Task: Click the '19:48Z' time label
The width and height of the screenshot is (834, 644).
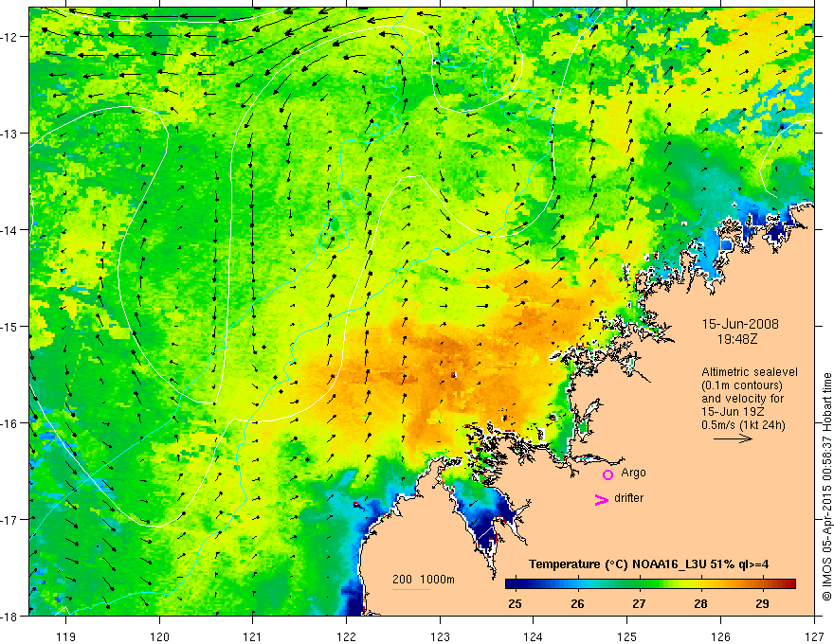Action: tap(737, 339)
